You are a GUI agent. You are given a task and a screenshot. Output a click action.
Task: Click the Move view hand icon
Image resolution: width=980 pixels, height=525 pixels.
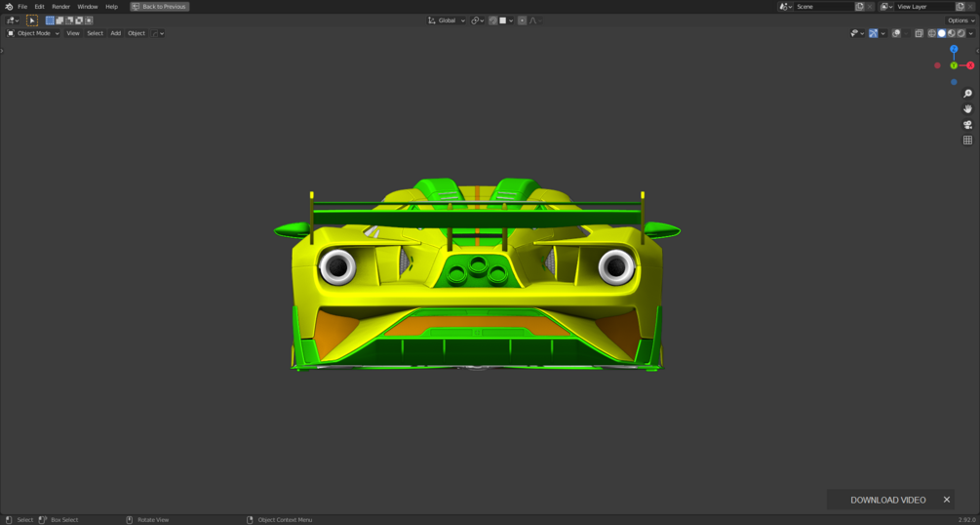coord(967,109)
